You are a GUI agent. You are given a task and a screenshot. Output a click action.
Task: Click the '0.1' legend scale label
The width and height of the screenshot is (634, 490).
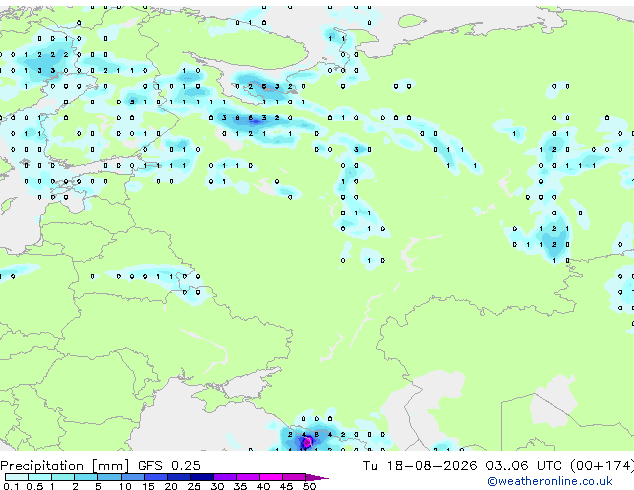pyautogui.click(x=11, y=486)
